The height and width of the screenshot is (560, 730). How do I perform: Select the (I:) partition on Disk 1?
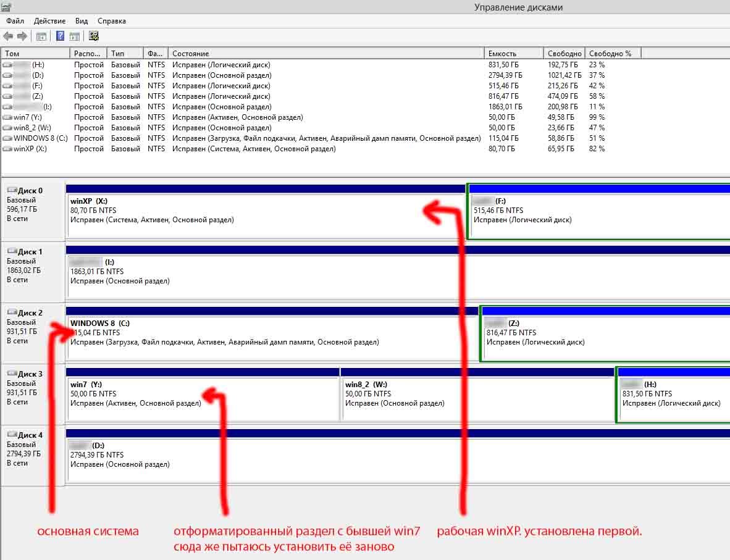398,273
